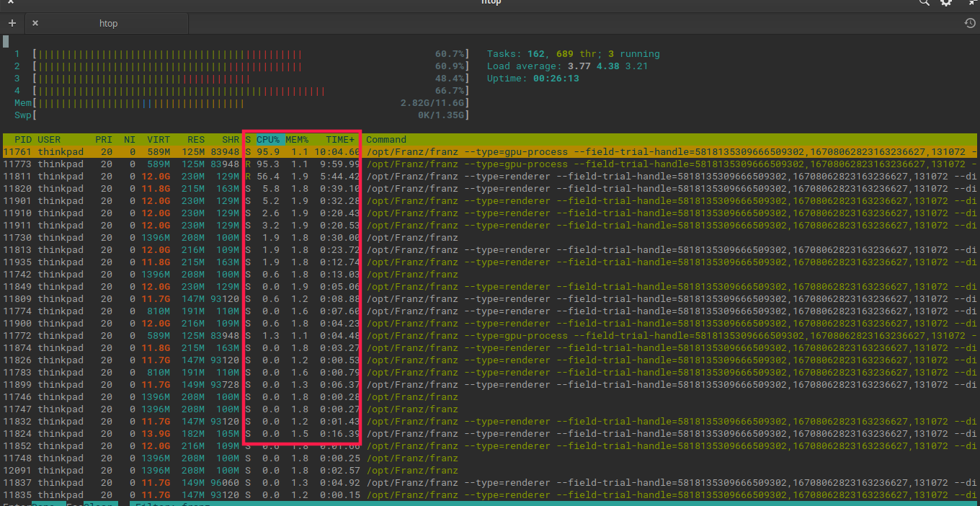The height and width of the screenshot is (506, 980).
Task: Select process row with PID 11852
Action: click(490, 446)
